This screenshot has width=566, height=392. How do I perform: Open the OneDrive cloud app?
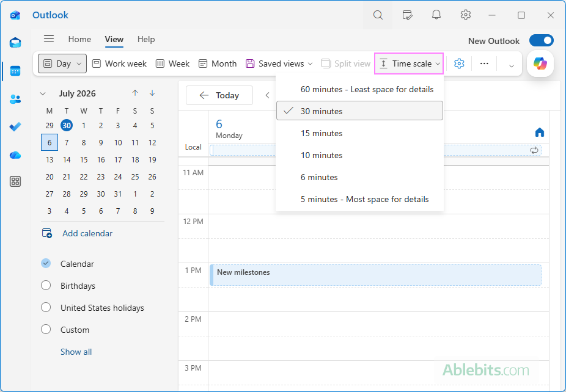click(x=15, y=155)
